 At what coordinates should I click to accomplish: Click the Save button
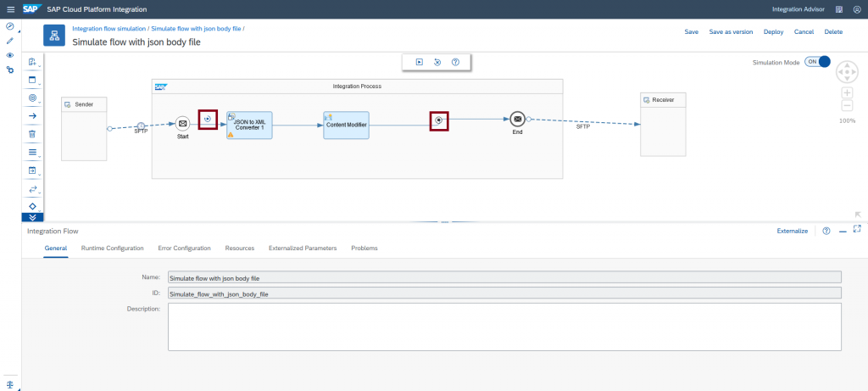(692, 32)
